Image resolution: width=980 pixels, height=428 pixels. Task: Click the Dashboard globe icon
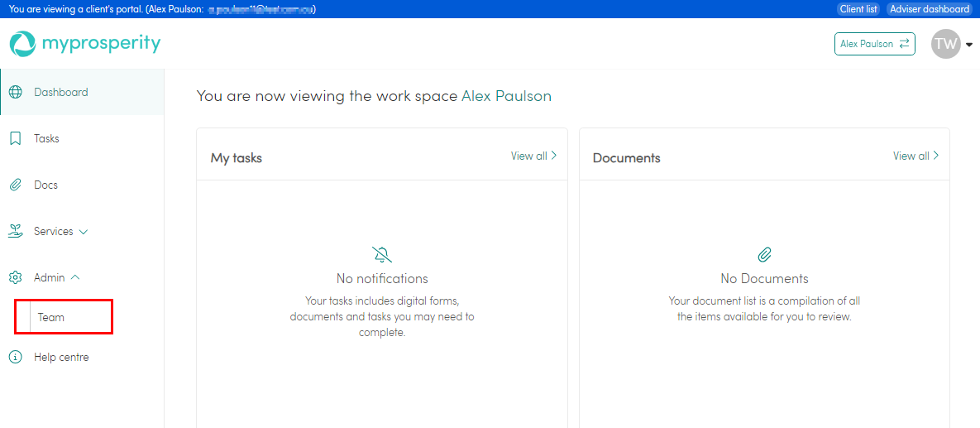pyautogui.click(x=15, y=92)
